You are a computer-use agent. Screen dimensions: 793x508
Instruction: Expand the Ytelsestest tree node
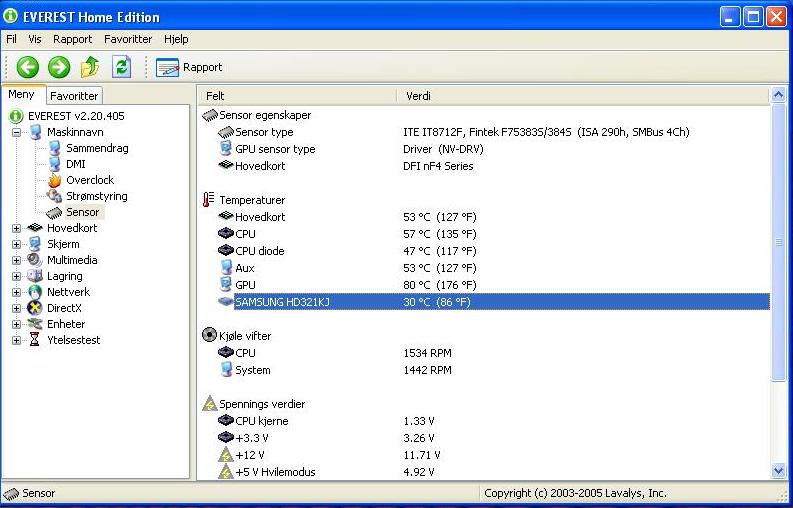16,341
